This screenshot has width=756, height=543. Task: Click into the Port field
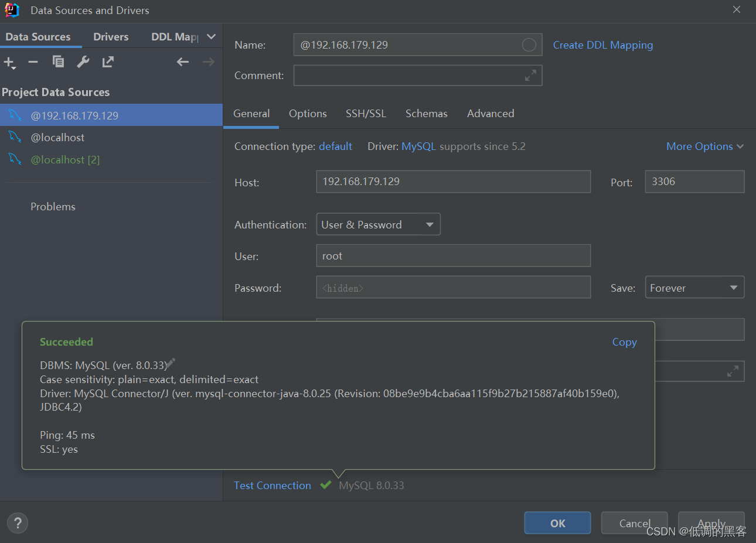(694, 182)
